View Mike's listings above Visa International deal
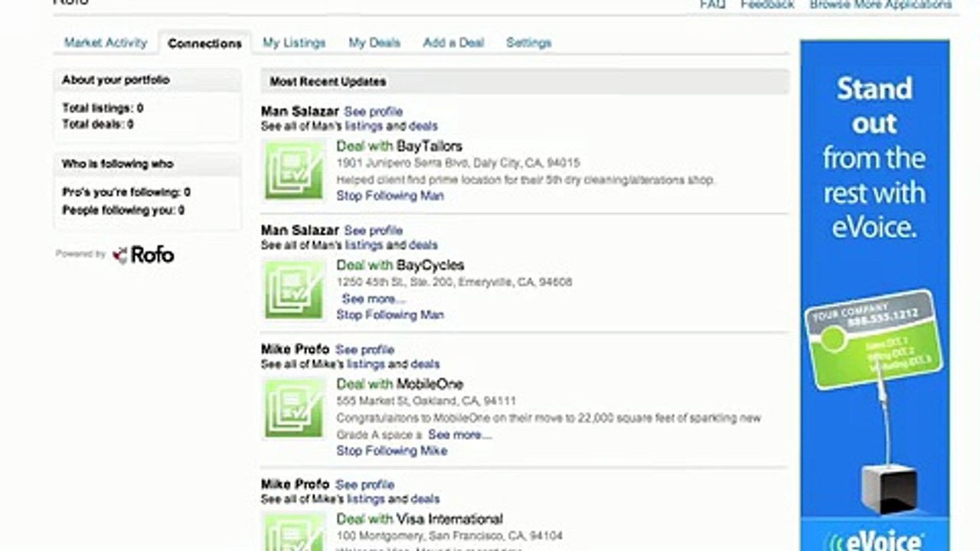This screenshot has height=551, width=980. 365,499
